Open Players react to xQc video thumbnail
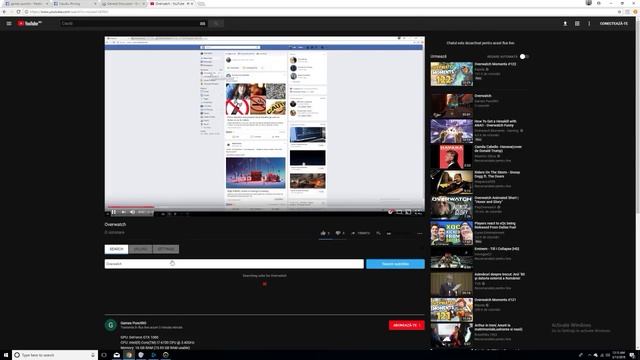640x360 pixels. point(451,233)
